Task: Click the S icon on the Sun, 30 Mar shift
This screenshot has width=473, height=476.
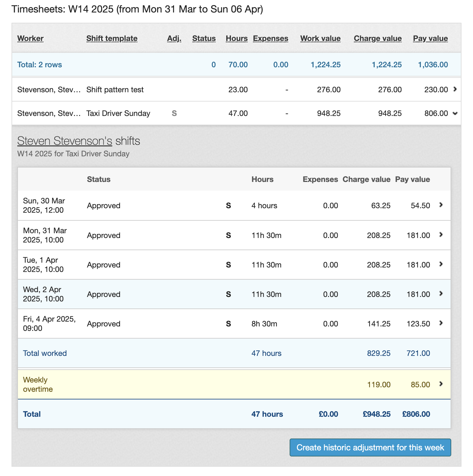Action: pyautogui.click(x=228, y=206)
